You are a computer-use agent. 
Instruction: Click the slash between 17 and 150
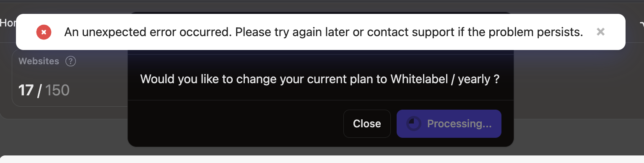click(x=39, y=90)
